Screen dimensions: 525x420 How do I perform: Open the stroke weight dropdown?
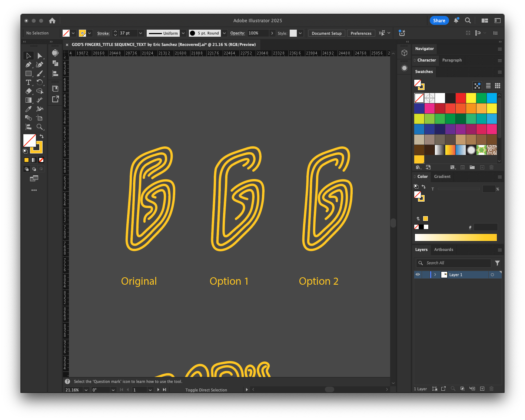(140, 33)
